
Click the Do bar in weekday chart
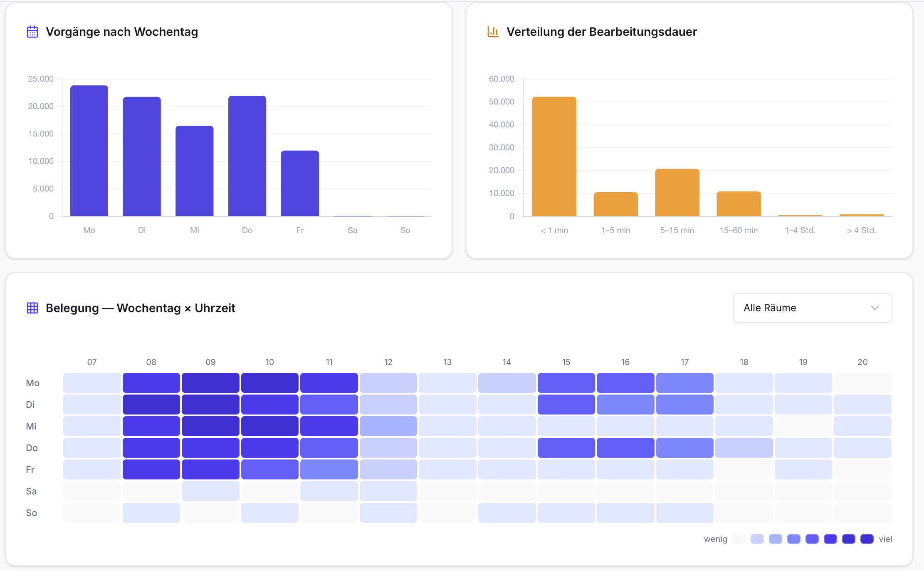pos(247,156)
